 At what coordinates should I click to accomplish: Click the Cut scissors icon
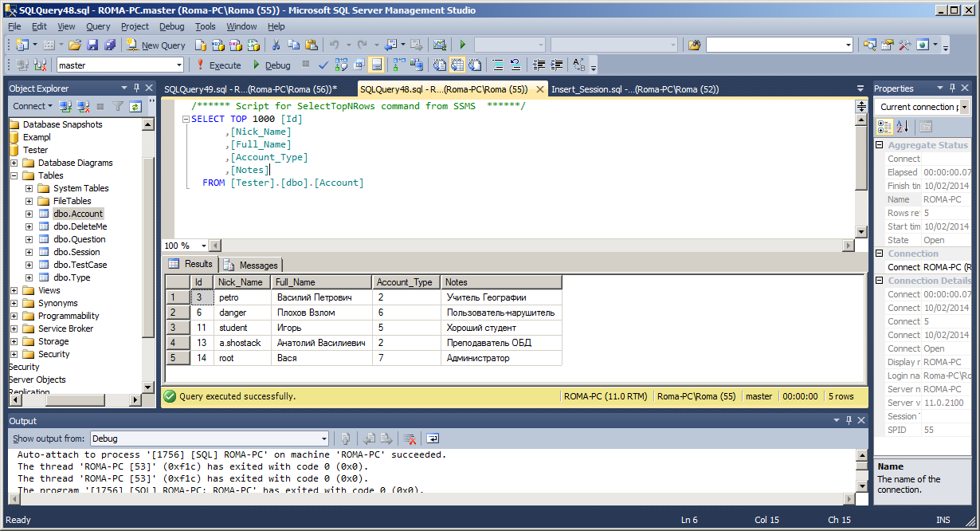point(276,45)
